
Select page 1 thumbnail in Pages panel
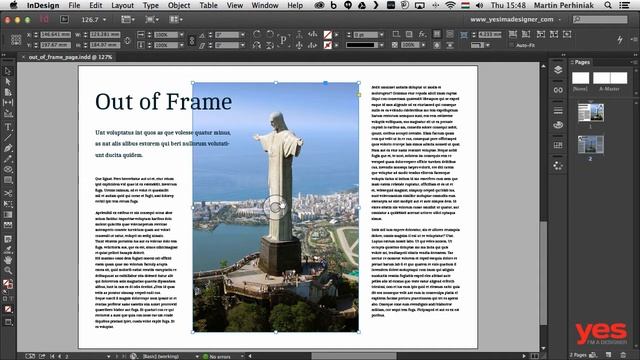coord(591,112)
